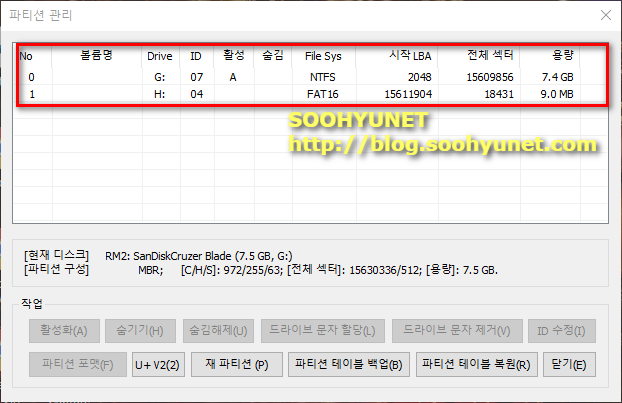This screenshot has width=622, height=403.
Task: Select the H: drive cell
Action: click(x=160, y=94)
